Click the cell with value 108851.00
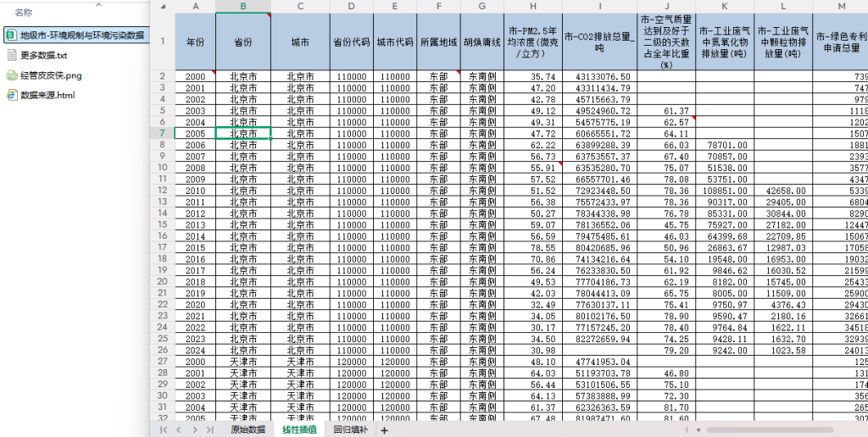Screen dimensions: 868x437 pyautogui.click(x=725, y=191)
